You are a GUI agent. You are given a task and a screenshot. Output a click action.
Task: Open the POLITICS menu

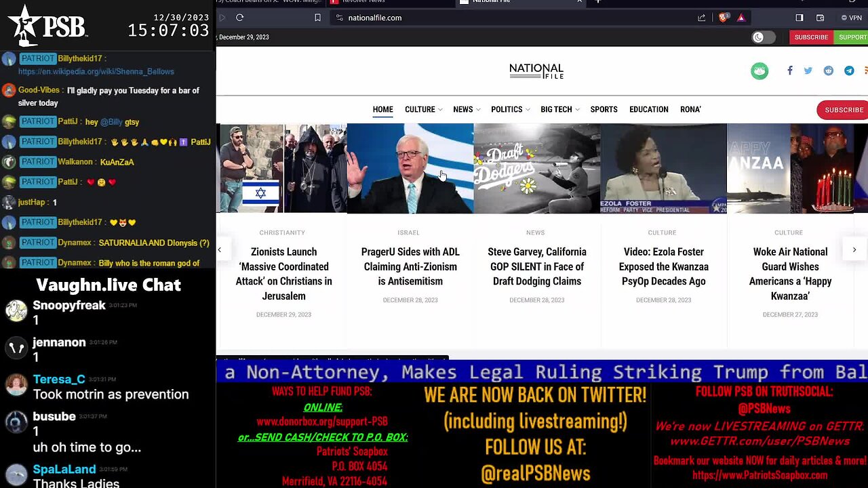tap(507, 110)
